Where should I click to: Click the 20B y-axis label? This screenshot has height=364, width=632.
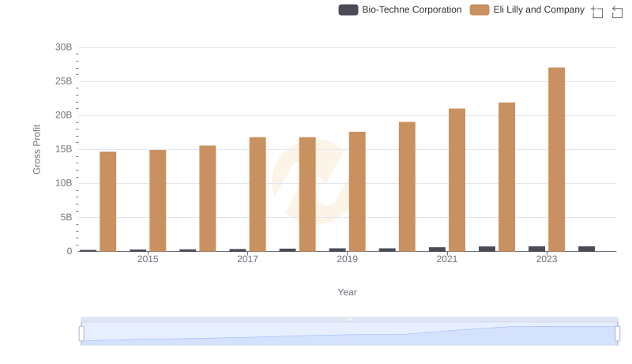pos(64,115)
